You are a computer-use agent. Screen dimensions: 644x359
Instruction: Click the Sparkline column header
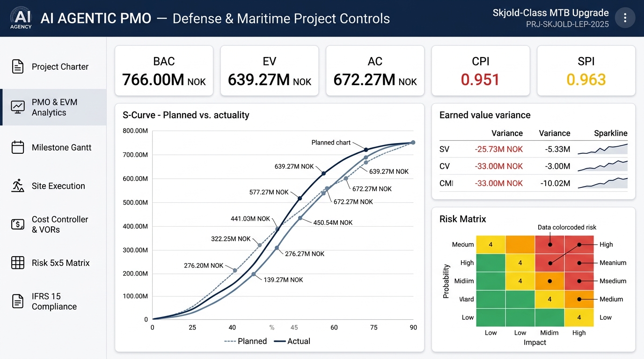pos(611,133)
